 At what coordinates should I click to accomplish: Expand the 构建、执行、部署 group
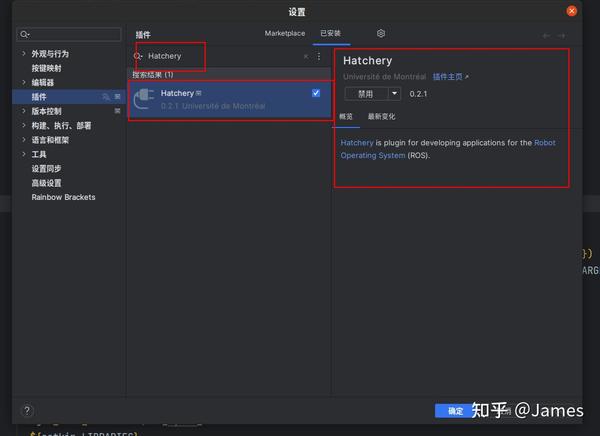24,126
